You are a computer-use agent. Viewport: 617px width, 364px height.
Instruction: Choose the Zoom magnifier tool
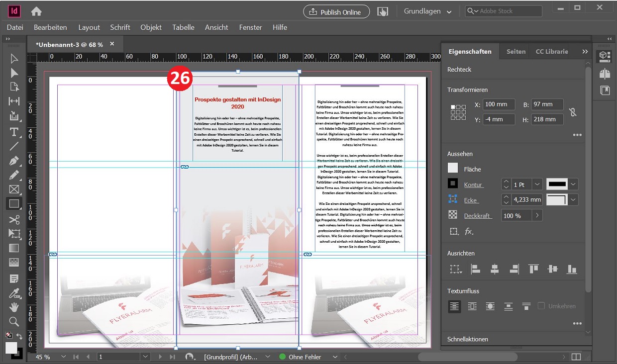pos(14,321)
